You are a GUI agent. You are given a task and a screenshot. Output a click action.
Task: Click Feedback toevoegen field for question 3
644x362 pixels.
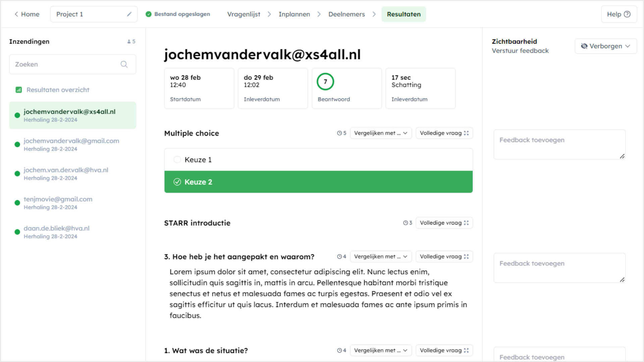(x=559, y=268)
